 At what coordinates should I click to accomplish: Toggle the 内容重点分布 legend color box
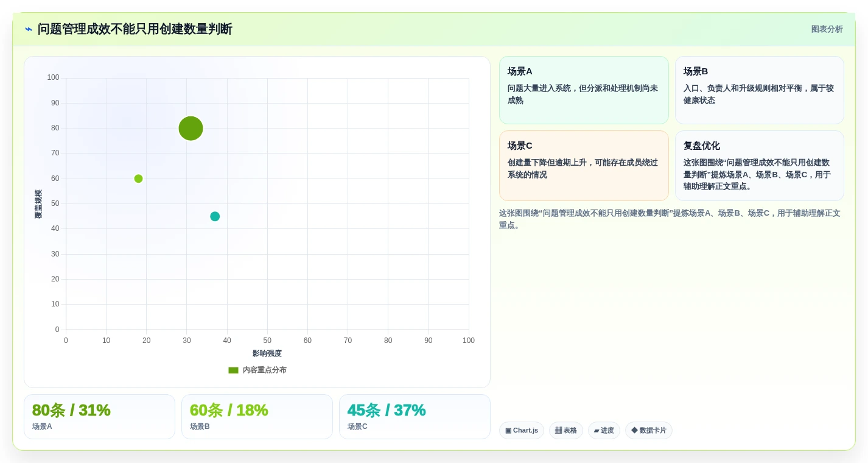(233, 370)
